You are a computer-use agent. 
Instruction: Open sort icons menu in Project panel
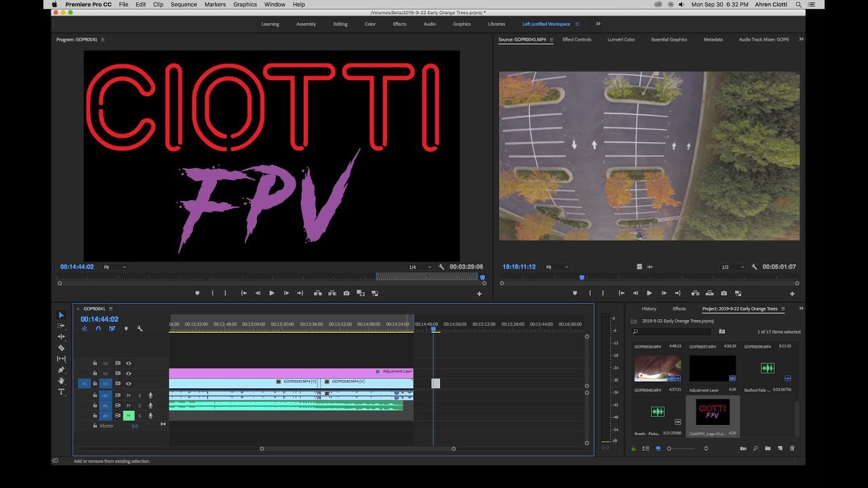[706, 449]
